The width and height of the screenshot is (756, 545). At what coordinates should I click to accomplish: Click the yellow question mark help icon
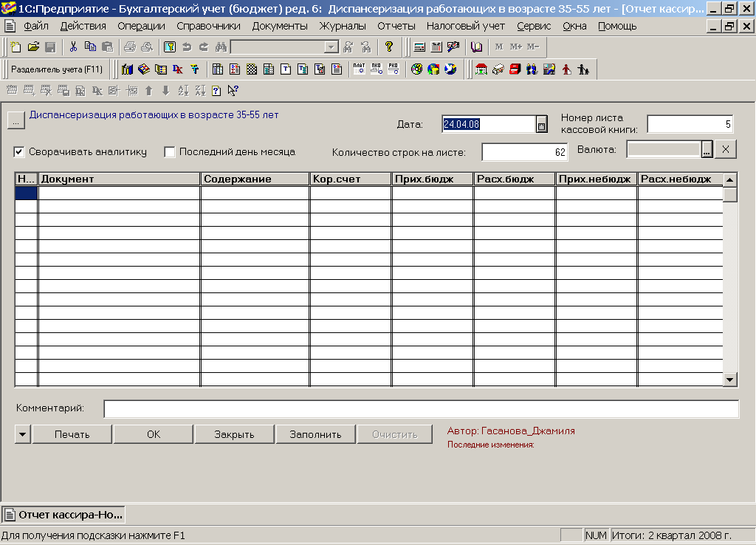tap(389, 47)
